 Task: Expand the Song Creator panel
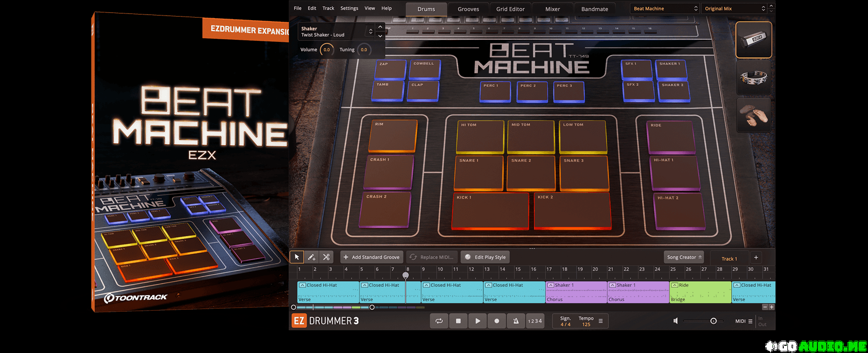point(684,257)
